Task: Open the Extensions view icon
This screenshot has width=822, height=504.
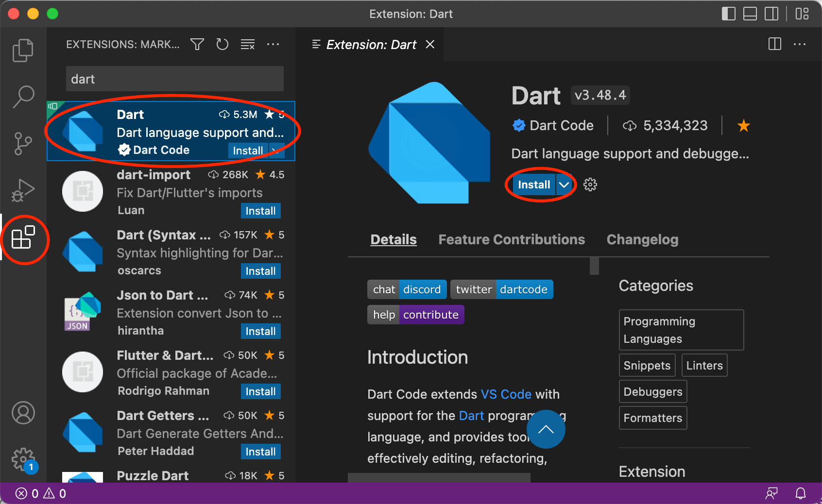Action: [23, 237]
